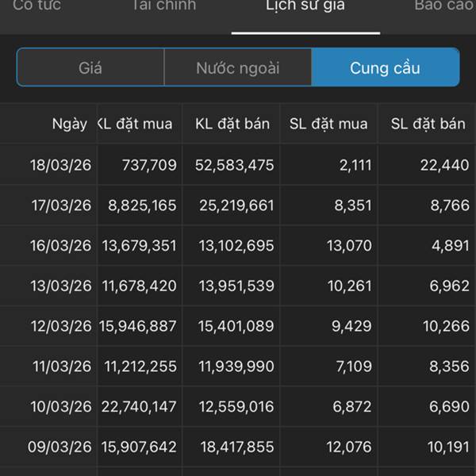Select the SL đặt bán column header

(x=428, y=124)
